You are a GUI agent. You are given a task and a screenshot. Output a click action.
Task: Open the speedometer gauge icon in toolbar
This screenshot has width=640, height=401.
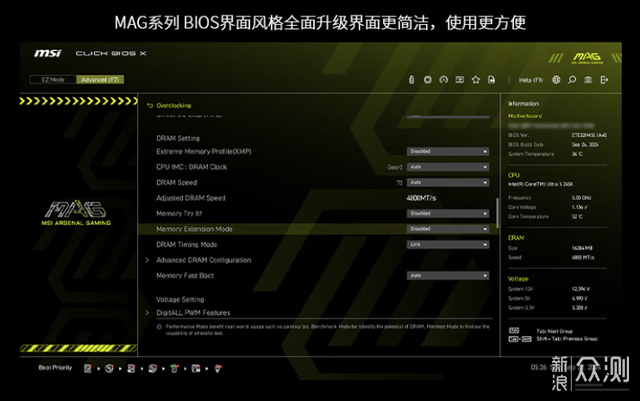pos(444,80)
